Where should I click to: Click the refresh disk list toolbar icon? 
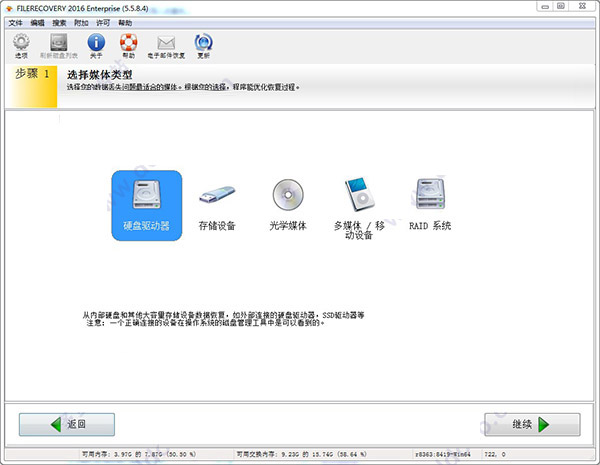tap(59, 46)
